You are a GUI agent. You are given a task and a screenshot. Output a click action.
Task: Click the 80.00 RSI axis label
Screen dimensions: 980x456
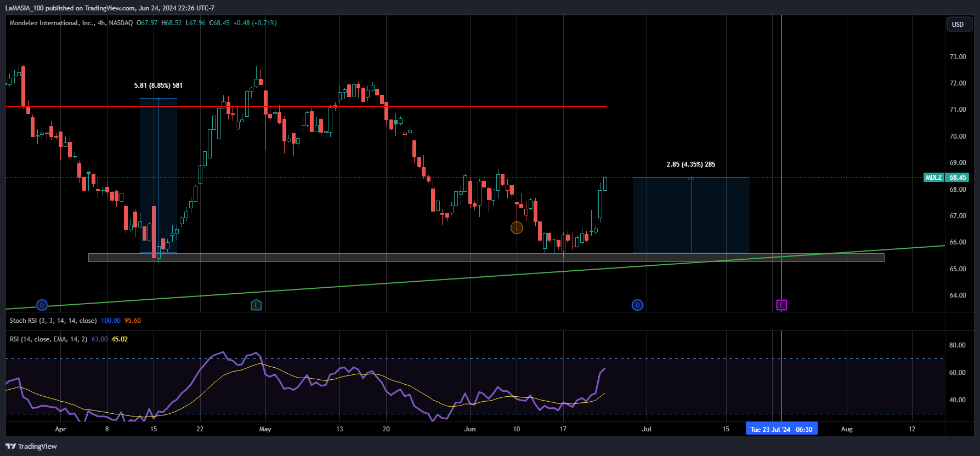click(x=958, y=345)
